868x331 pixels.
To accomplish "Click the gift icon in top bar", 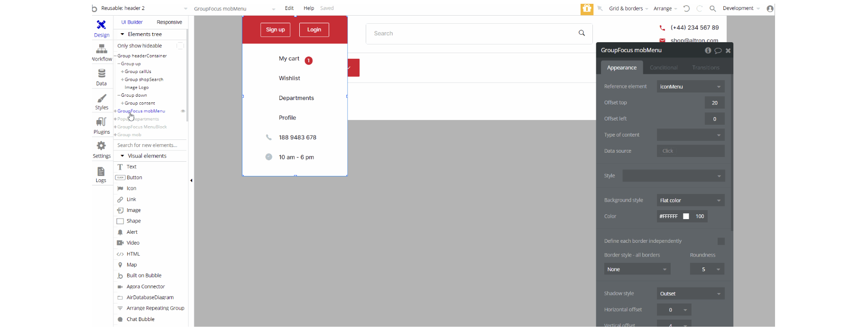I will [x=587, y=9].
